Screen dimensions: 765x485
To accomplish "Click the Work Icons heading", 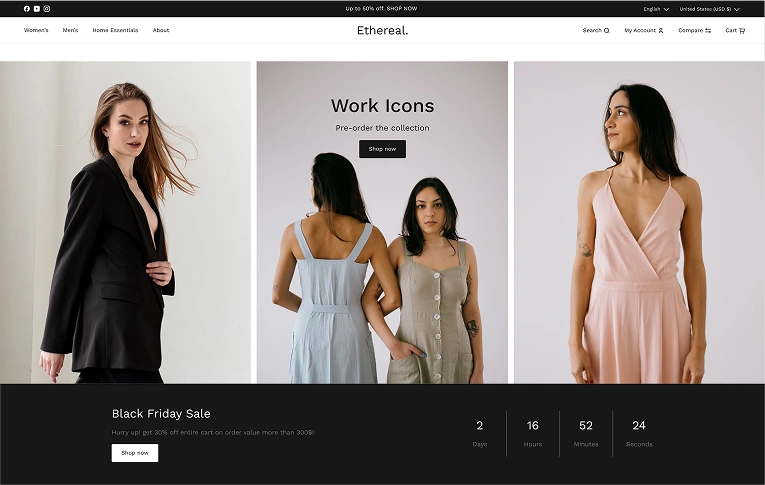I will tap(382, 106).
